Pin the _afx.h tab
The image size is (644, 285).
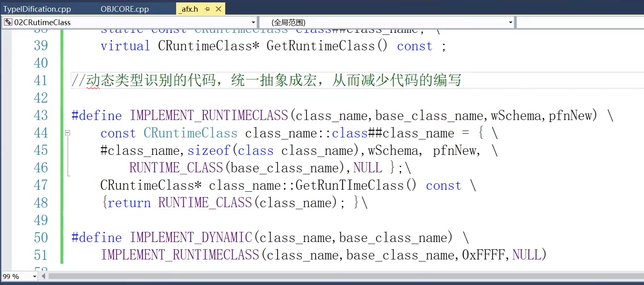pos(207,9)
